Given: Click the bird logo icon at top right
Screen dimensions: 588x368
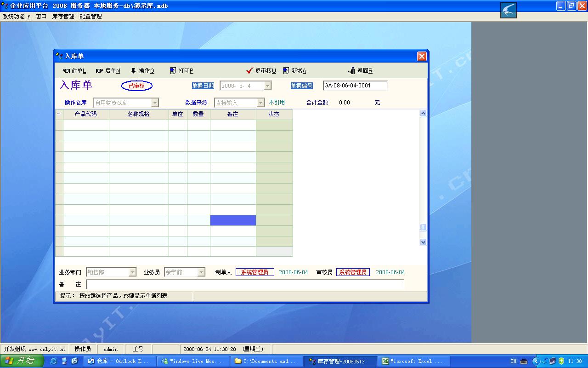Looking at the screenshot, I should click(x=508, y=10).
